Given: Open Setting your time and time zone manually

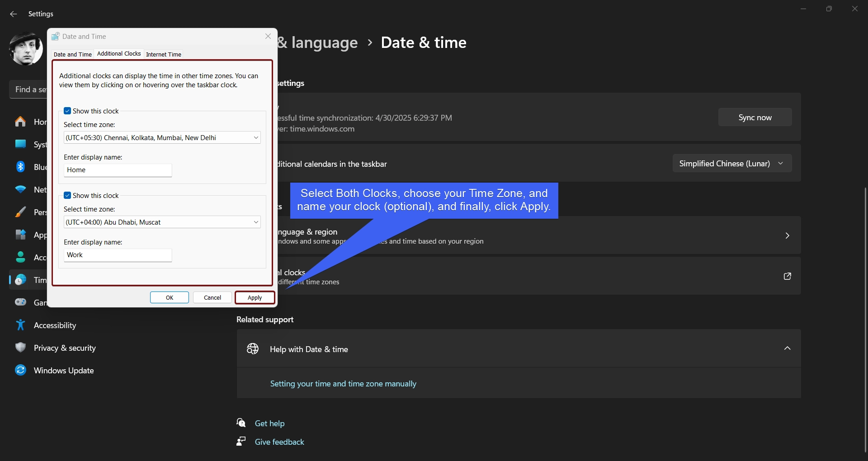Looking at the screenshot, I should pos(343,383).
